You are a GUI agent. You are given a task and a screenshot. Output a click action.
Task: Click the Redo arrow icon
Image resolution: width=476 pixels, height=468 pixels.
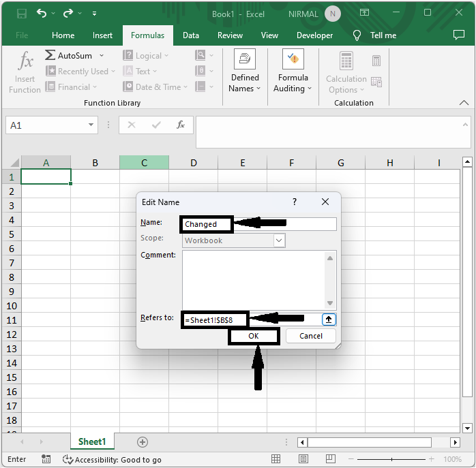coord(68,13)
